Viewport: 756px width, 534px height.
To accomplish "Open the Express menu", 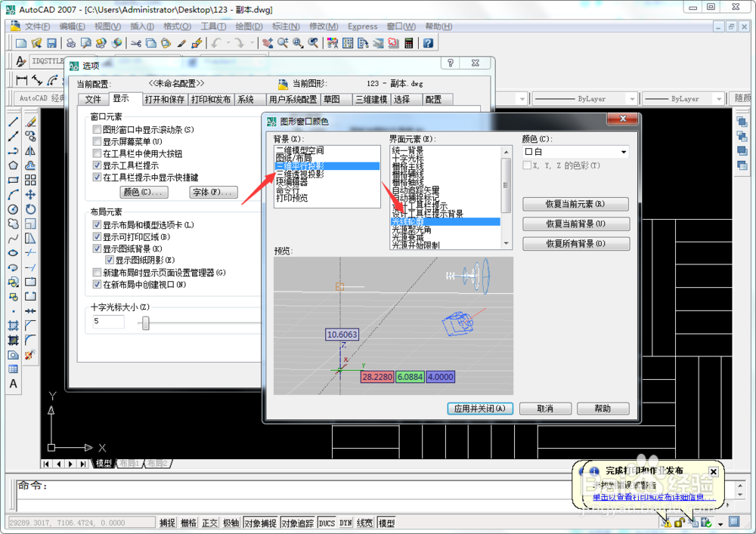I will tap(363, 26).
